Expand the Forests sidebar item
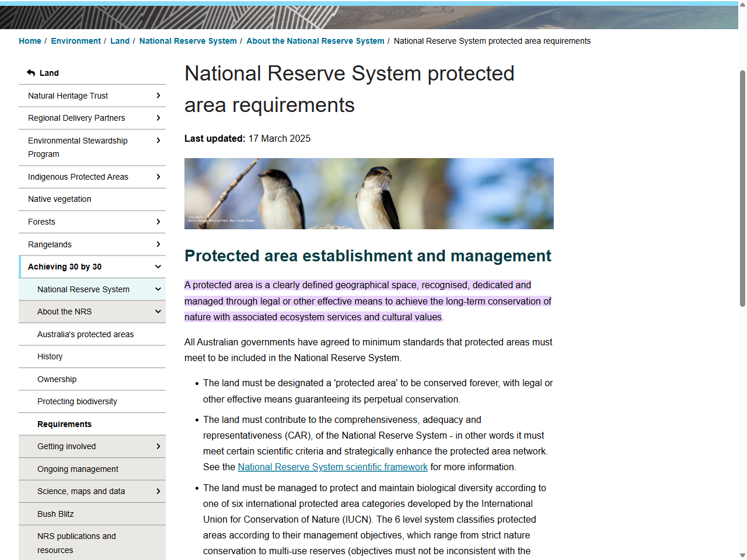The width and height of the screenshot is (747, 560). click(x=158, y=222)
